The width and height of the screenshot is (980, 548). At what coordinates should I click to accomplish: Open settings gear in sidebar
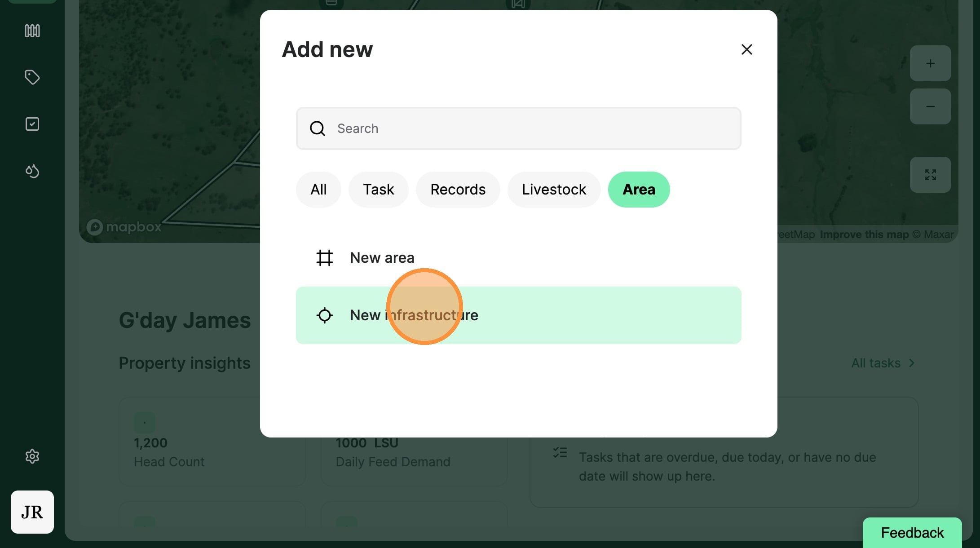[32, 456]
